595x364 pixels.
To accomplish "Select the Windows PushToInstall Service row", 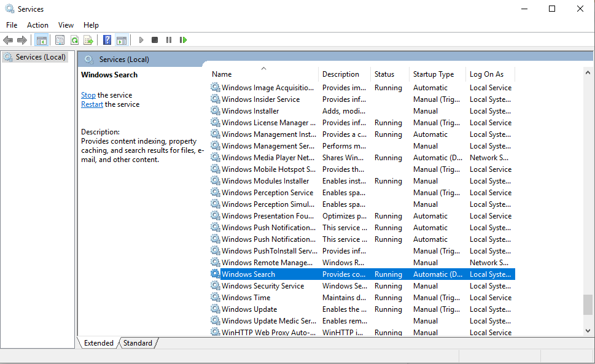I will click(362, 250).
